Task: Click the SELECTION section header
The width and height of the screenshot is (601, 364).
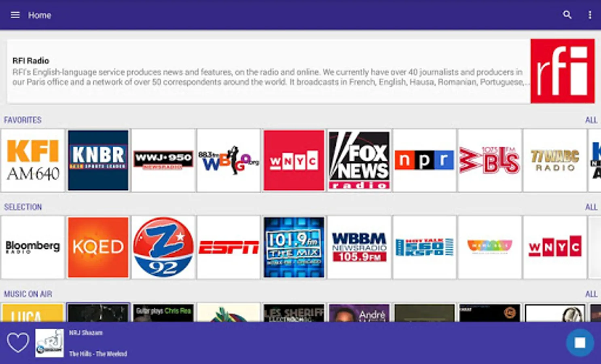Action: 23,207
